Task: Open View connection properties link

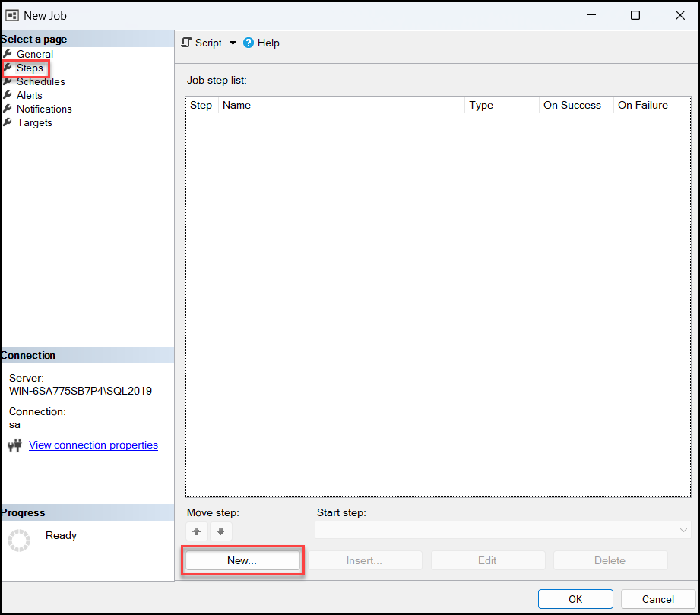Action: coord(93,445)
